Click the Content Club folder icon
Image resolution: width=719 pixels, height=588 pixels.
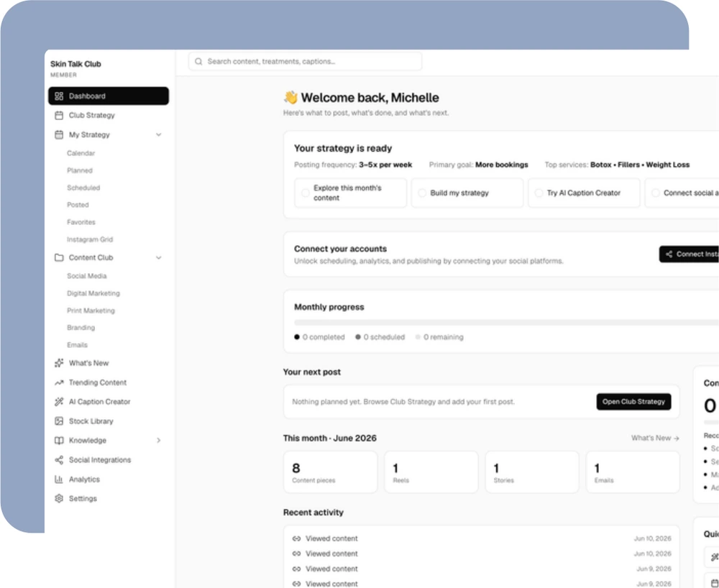(59, 257)
